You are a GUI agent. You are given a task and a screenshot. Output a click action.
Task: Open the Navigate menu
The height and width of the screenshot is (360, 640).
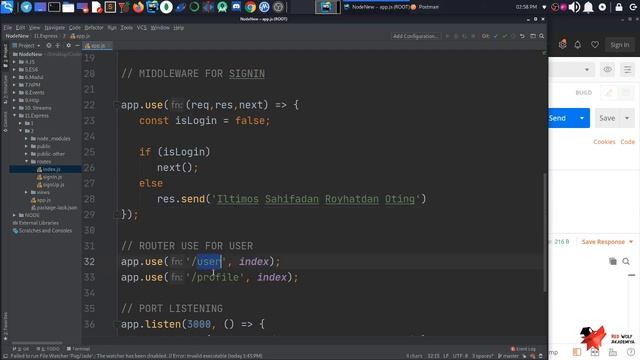[x=55, y=28]
